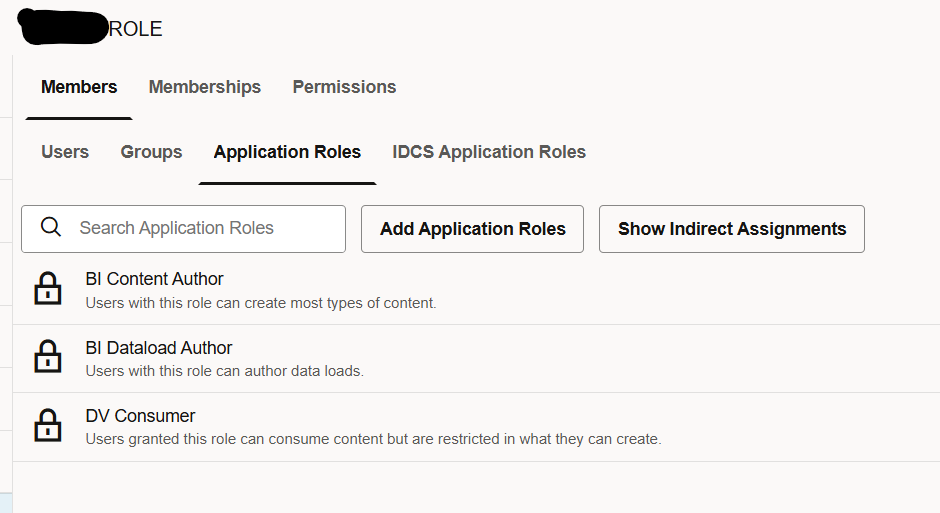This screenshot has height=513, width=940.
Task: View the IDCS Application Roles sub-tab
Action: tap(489, 152)
